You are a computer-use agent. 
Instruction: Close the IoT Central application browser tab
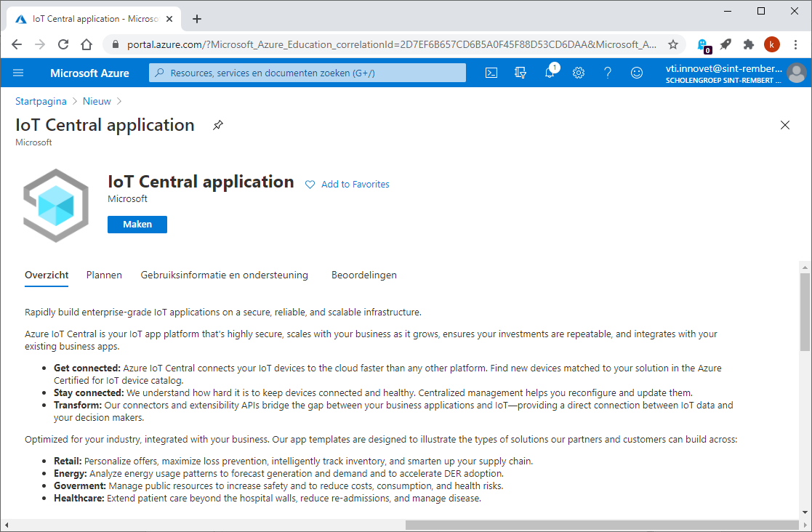[169, 19]
